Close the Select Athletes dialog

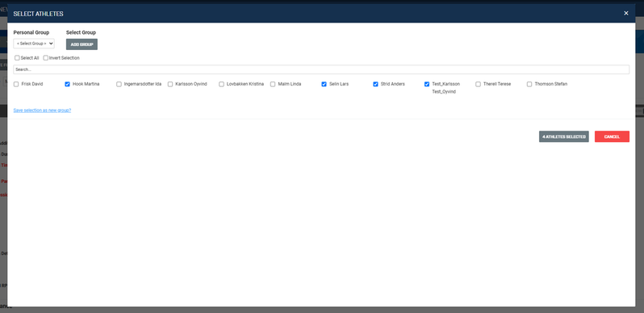(626, 13)
